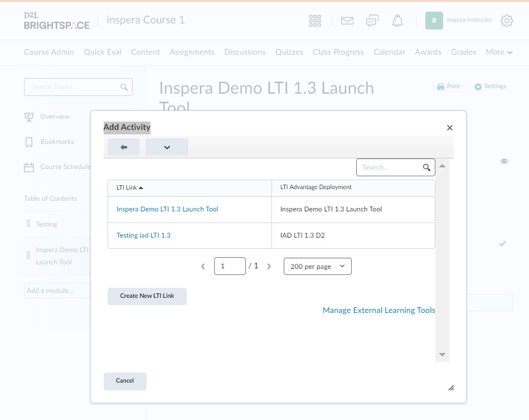Viewport: 529px width, 420px height.
Task: Click the dialog scrollbar up arrow
Action: [x=442, y=166]
